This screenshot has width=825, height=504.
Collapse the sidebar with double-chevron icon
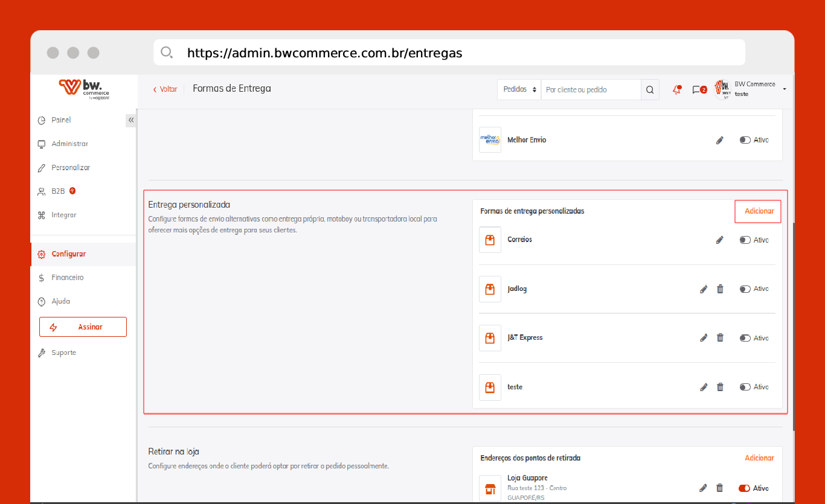[131, 120]
